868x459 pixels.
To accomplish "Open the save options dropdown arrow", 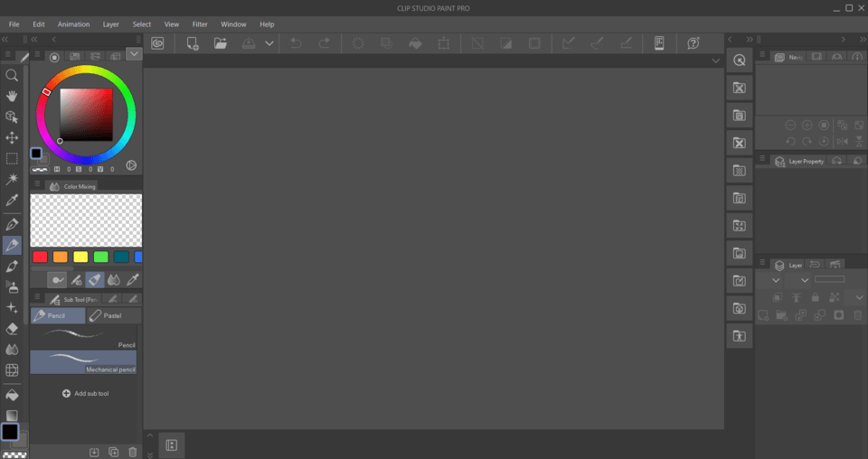I will [x=269, y=43].
